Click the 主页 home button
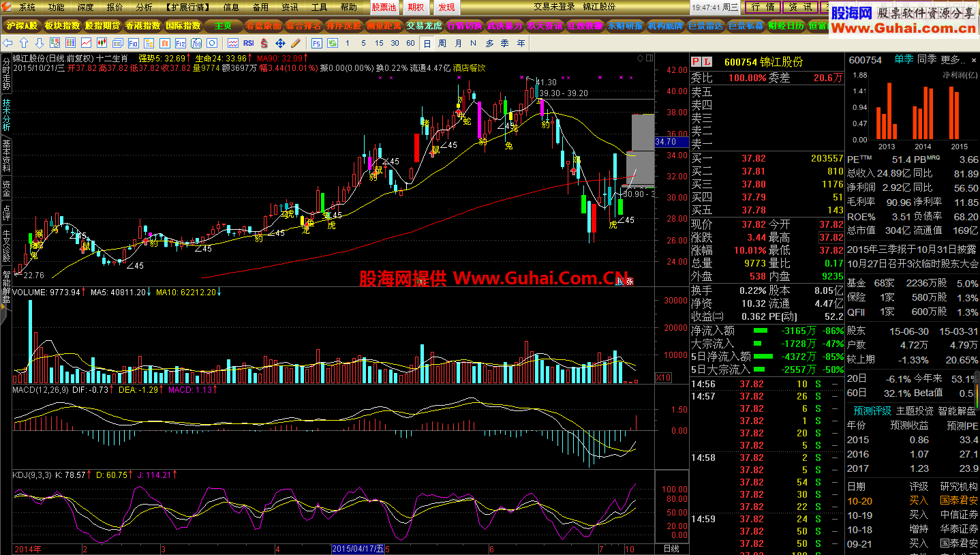 pos(223,26)
